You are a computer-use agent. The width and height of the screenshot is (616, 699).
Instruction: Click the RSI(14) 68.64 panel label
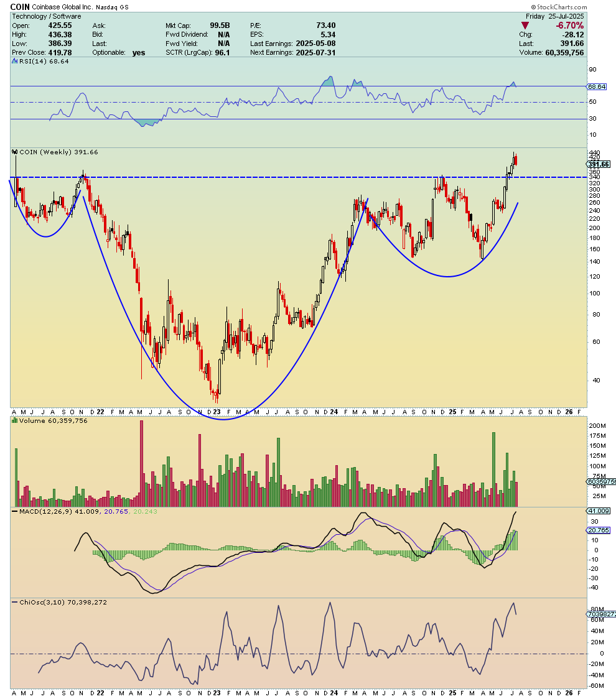(44, 62)
